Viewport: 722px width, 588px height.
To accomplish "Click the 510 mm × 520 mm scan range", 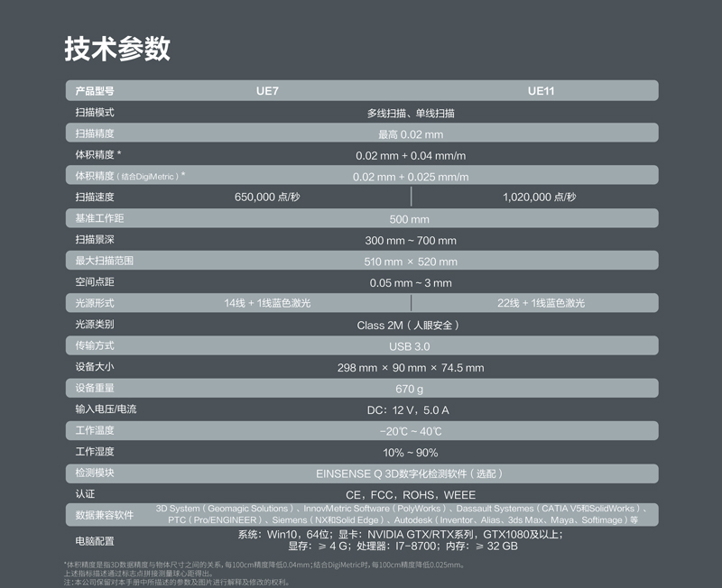I will coord(411,262).
